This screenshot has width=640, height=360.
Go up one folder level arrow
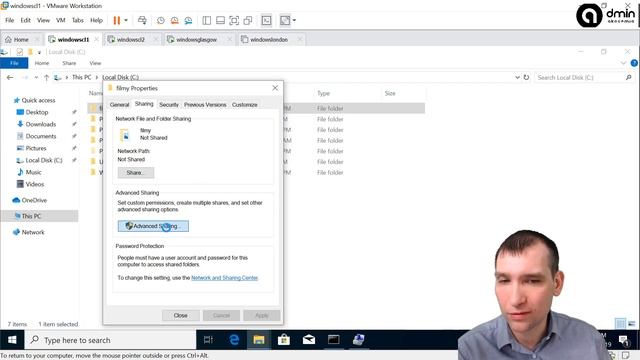click(46, 78)
